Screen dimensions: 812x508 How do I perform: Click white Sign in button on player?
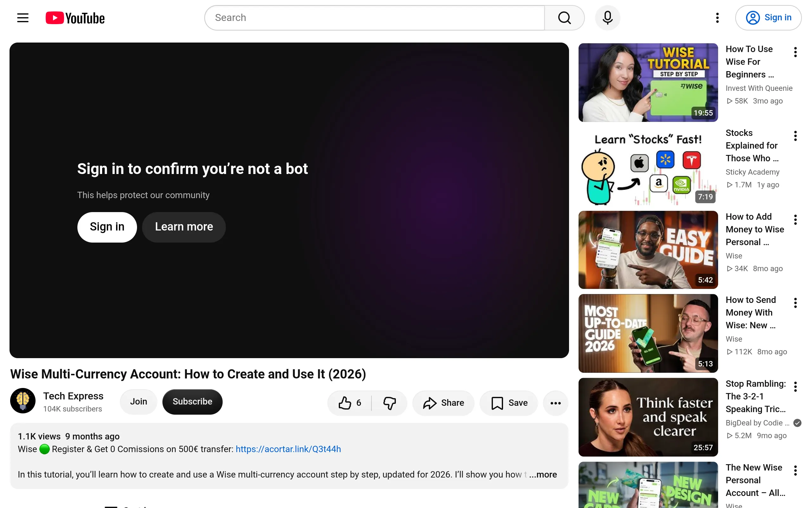107,227
